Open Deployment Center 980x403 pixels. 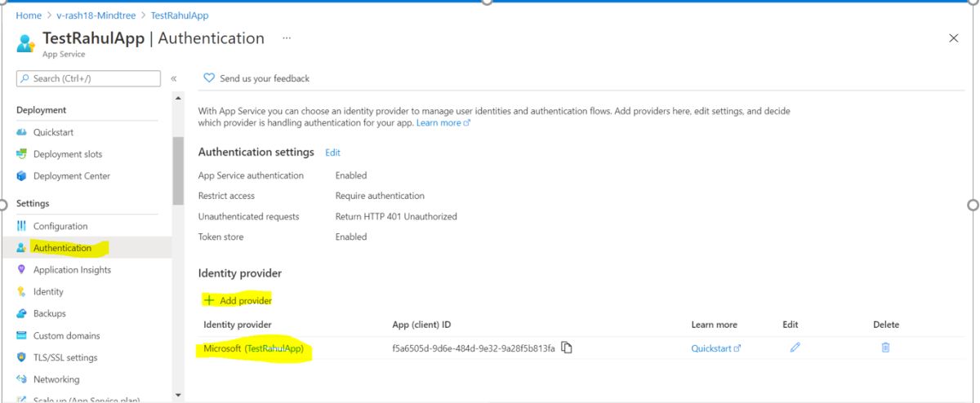click(72, 176)
